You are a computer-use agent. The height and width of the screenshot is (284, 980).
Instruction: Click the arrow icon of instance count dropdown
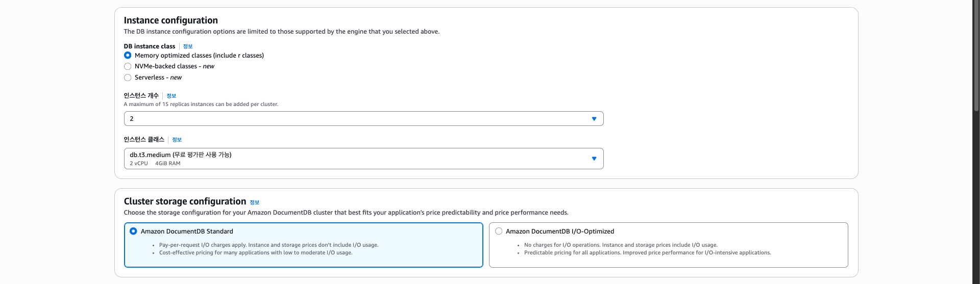pyautogui.click(x=594, y=119)
